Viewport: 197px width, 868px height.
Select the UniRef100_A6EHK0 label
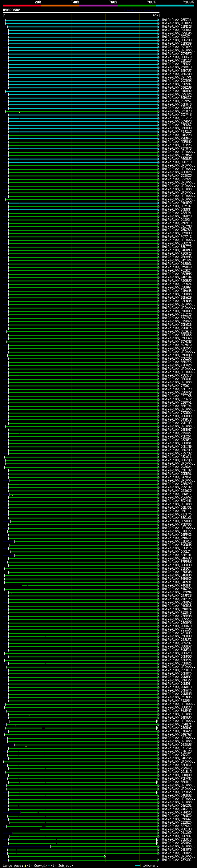(x=176, y=172)
